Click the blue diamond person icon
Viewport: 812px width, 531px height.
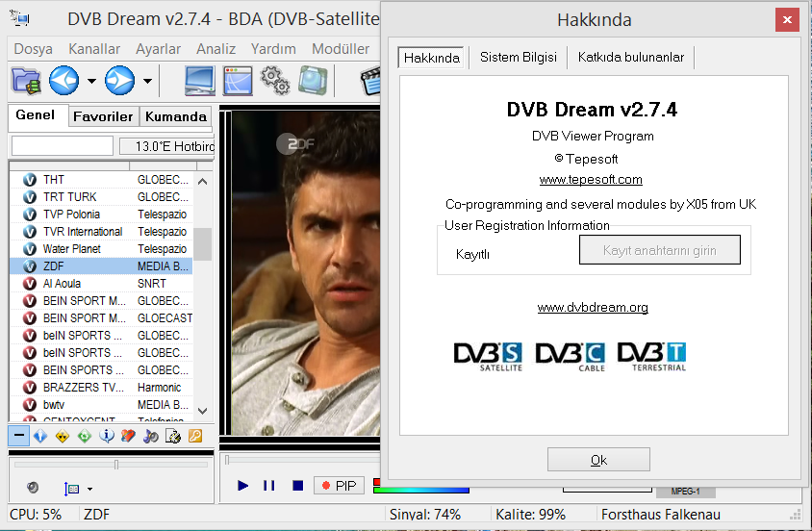[40, 437]
